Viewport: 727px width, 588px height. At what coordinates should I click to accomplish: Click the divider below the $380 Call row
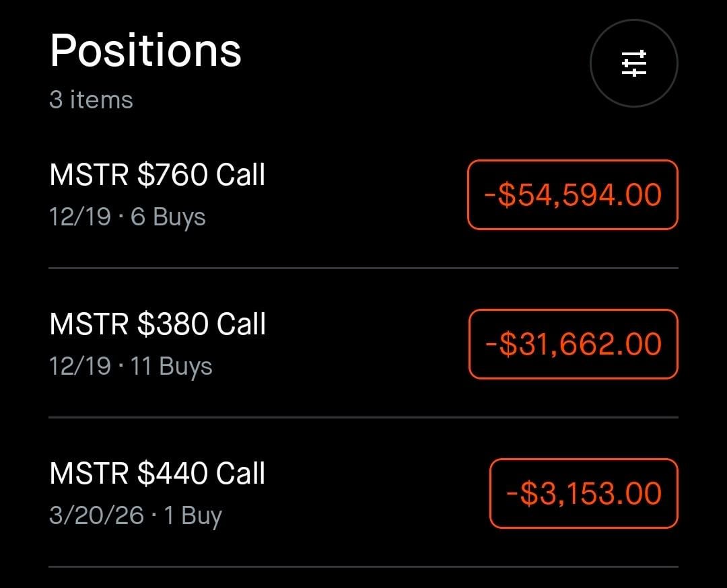[x=363, y=417]
